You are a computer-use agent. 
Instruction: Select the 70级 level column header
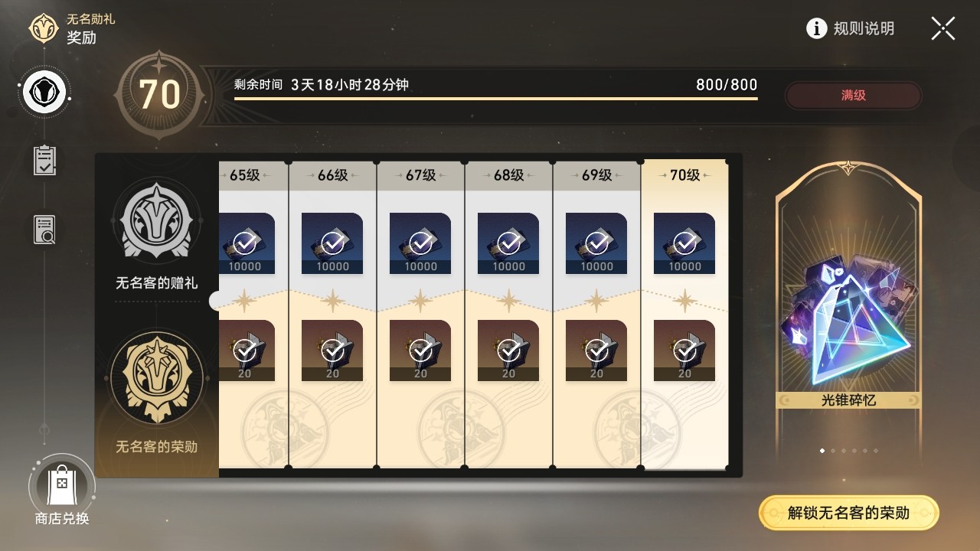coord(684,175)
